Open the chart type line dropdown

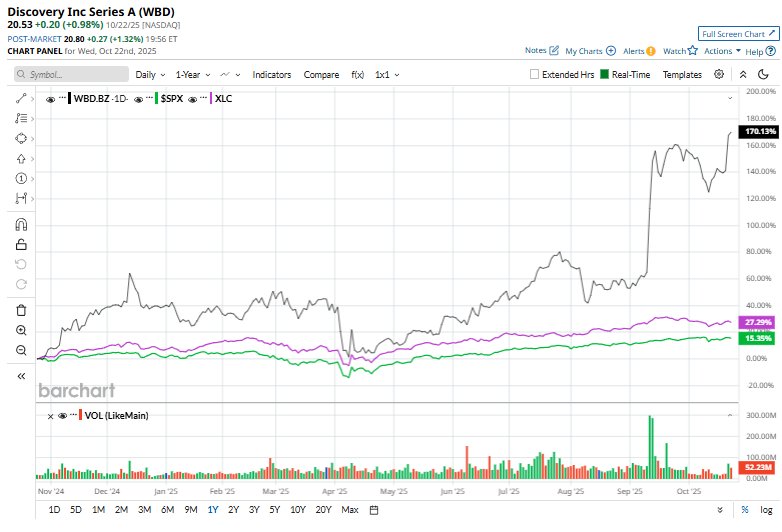click(x=230, y=74)
